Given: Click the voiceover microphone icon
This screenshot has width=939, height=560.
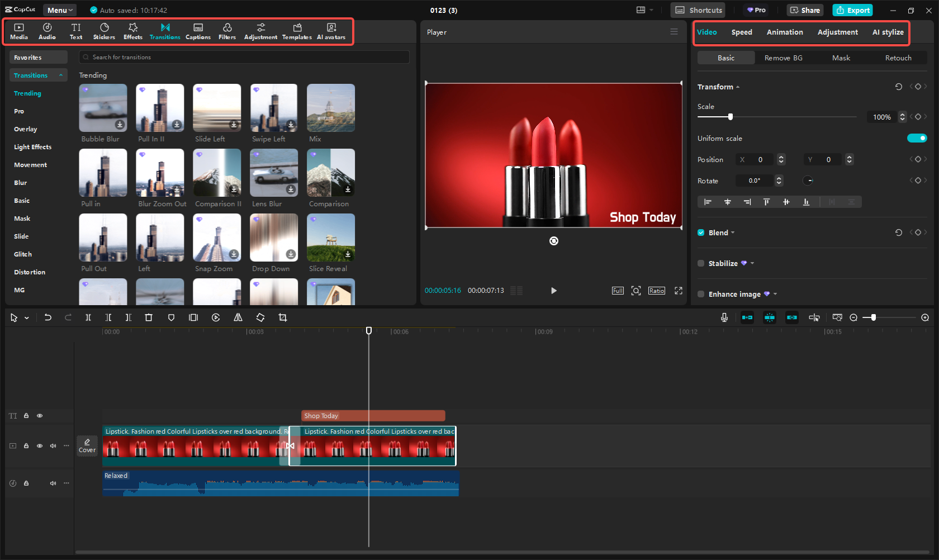Looking at the screenshot, I should click(x=724, y=317).
